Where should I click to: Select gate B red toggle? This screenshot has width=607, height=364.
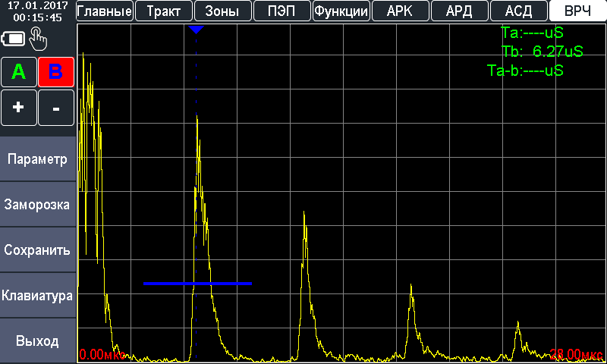[x=55, y=72]
